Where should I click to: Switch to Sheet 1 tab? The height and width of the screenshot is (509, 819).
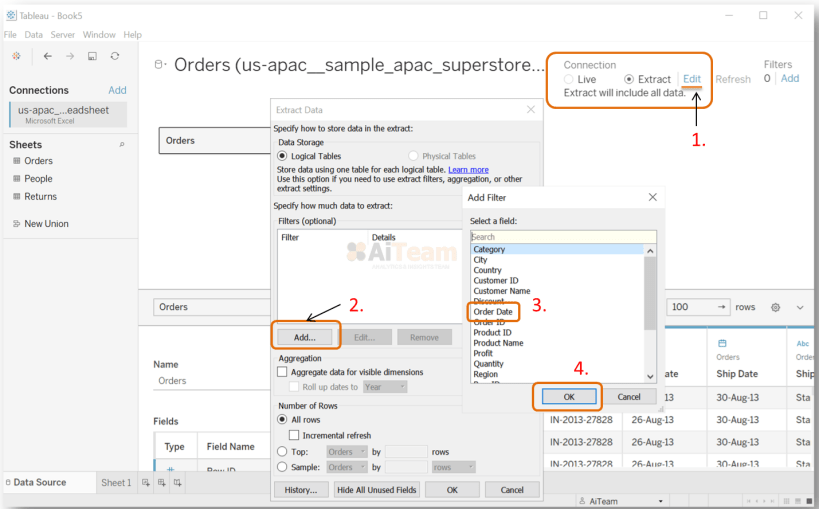click(x=116, y=482)
